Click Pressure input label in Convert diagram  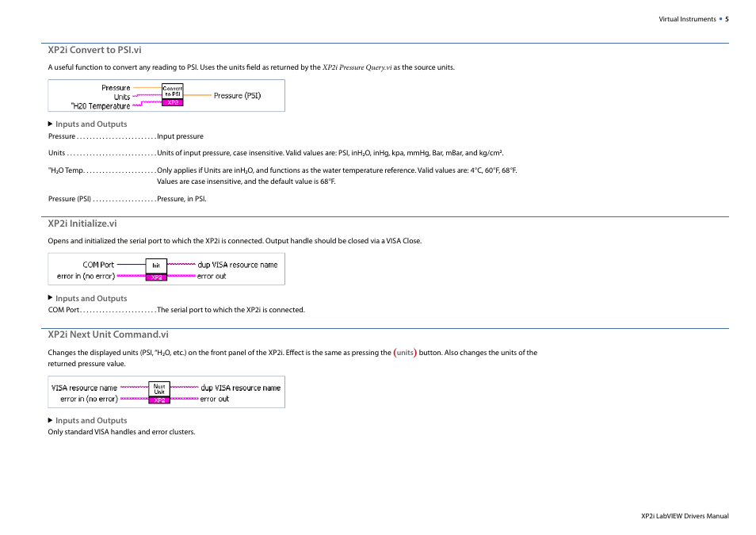(116, 88)
